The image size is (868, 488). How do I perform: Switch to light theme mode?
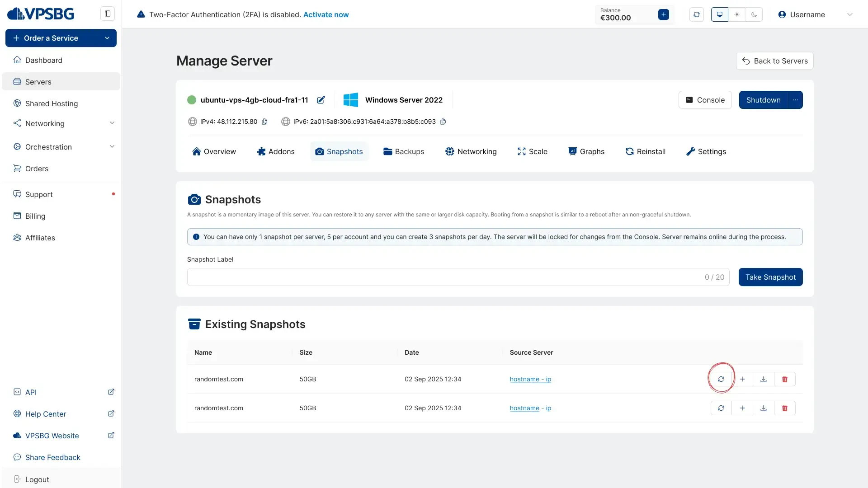pos(737,14)
